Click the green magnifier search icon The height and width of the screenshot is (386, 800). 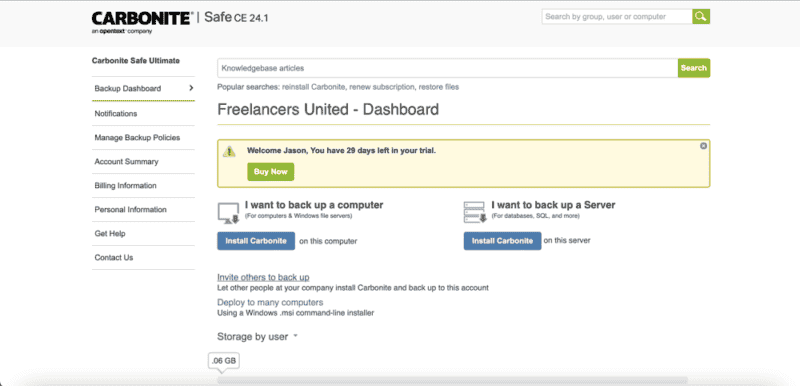[x=701, y=16]
